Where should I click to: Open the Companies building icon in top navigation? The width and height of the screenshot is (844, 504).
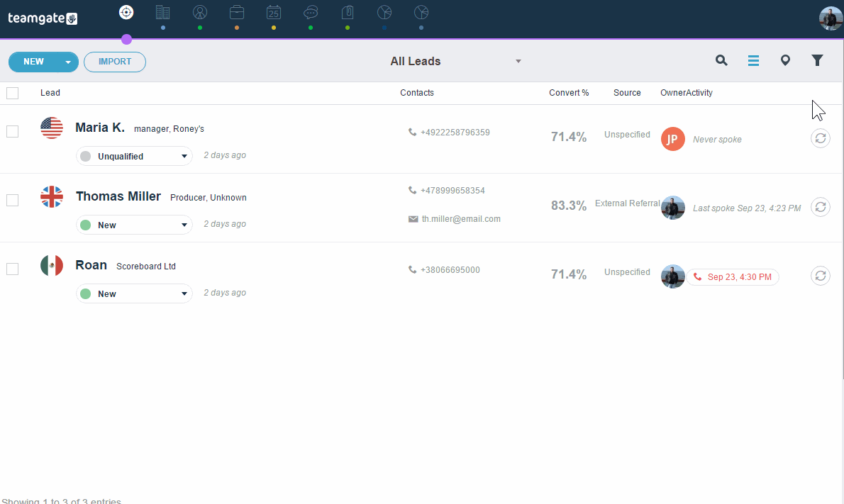pos(162,12)
